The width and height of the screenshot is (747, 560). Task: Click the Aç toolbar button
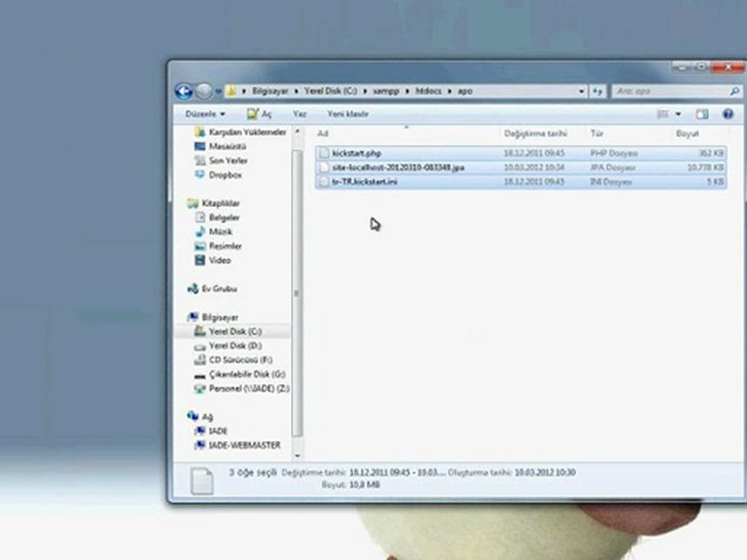pyautogui.click(x=260, y=114)
